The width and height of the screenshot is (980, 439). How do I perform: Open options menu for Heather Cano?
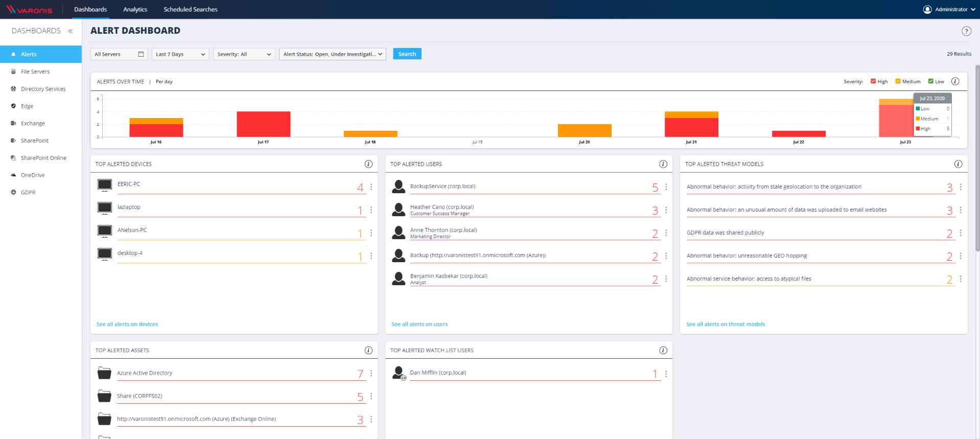[666, 210]
